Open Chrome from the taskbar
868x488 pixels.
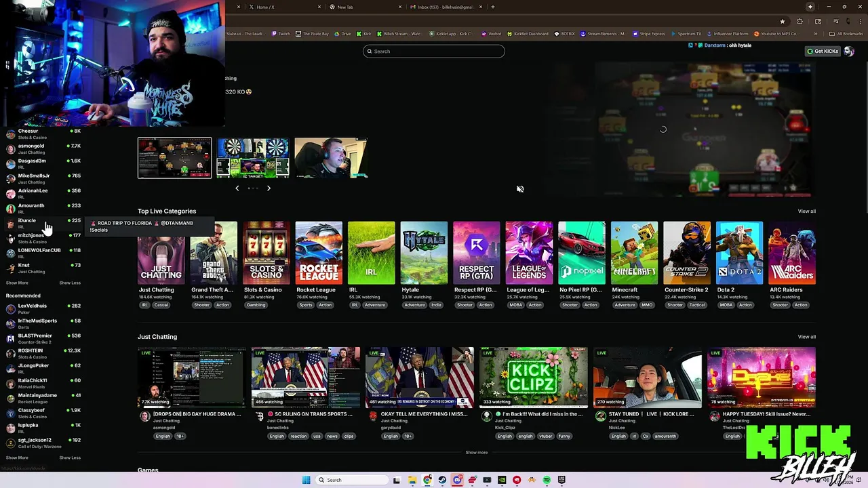click(427, 480)
